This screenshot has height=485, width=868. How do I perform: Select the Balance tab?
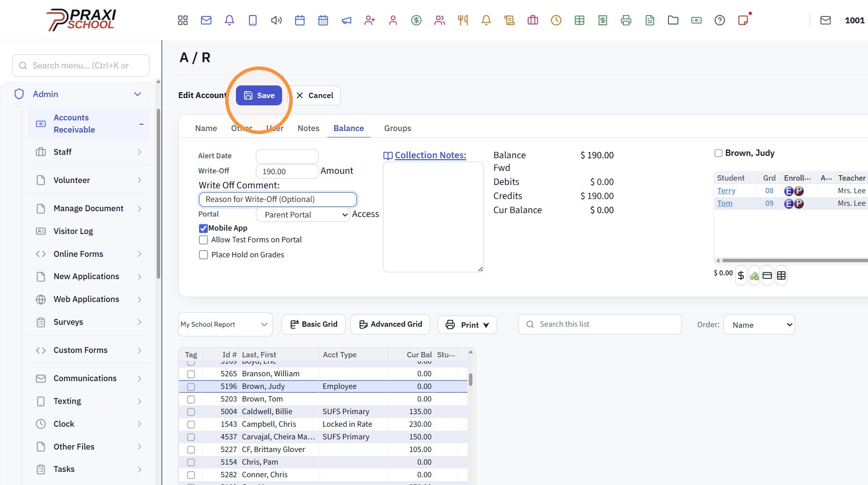pyautogui.click(x=349, y=128)
